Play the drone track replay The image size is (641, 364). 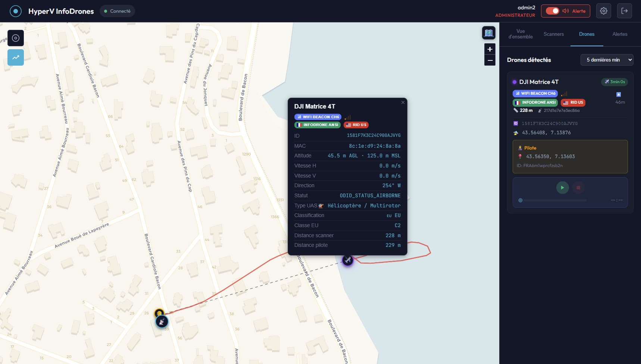point(562,188)
